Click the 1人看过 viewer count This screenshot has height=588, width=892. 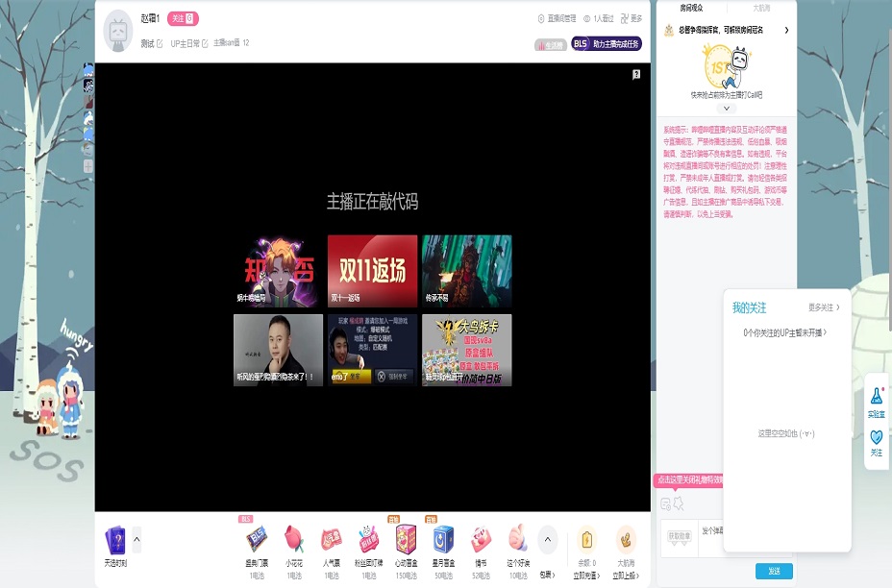[599, 19]
